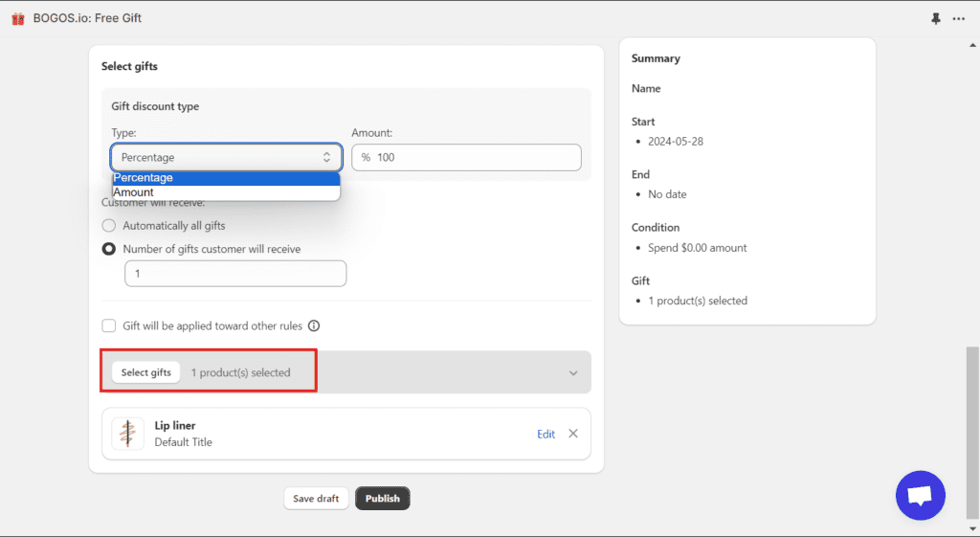
Task: Click the Lip liner product thumbnail
Action: [x=127, y=434]
